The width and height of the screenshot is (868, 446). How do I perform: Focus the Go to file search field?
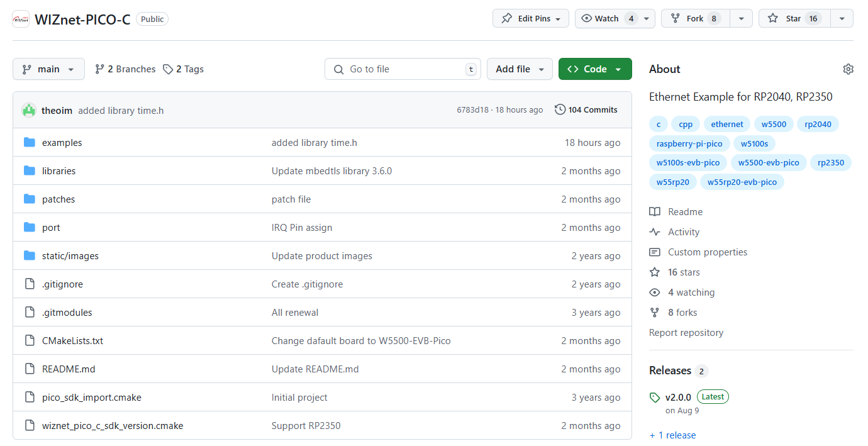coord(403,69)
